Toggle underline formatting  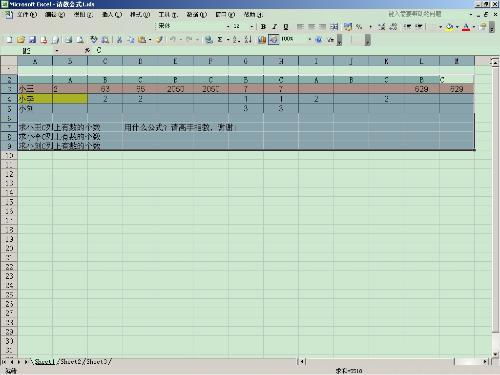point(286,27)
